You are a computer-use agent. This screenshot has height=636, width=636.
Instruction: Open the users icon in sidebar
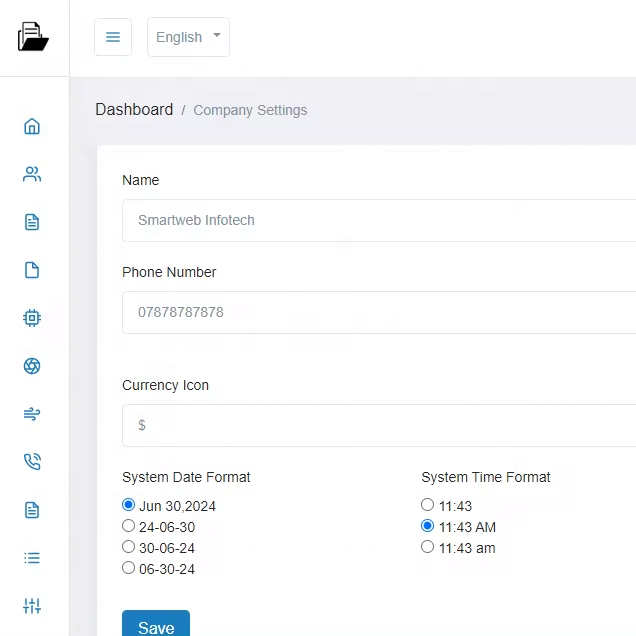[32, 174]
